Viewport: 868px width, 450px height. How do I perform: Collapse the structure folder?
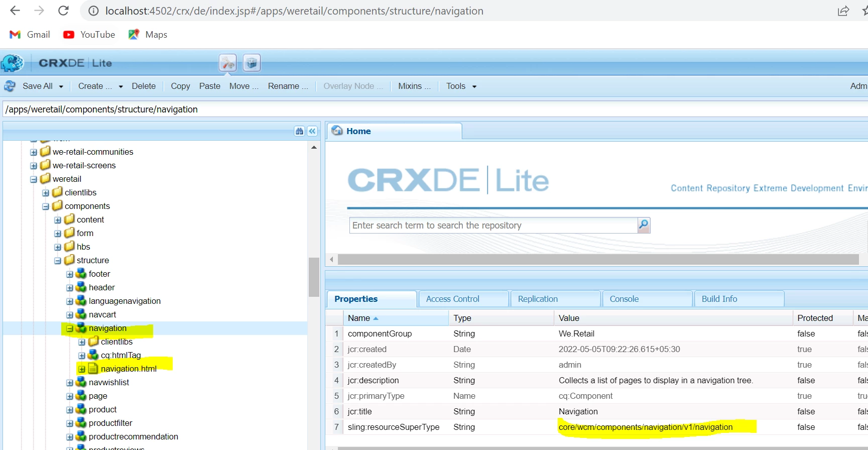coord(58,261)
